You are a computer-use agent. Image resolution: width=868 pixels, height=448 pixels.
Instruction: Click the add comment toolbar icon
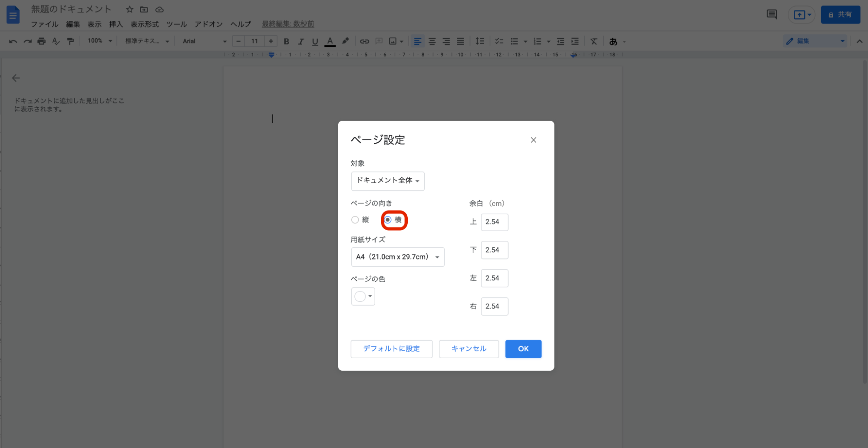click(379, 41)
